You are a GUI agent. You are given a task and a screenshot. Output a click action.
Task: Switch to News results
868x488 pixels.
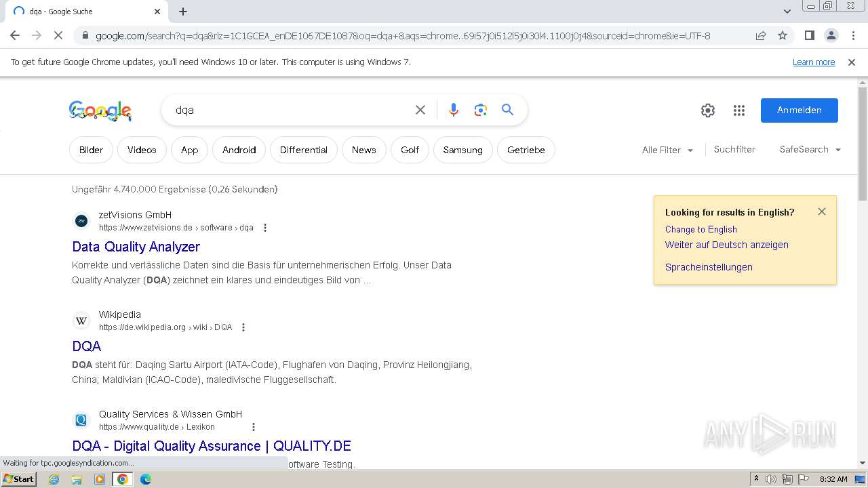pyautogui.click(x=364, y=150)
